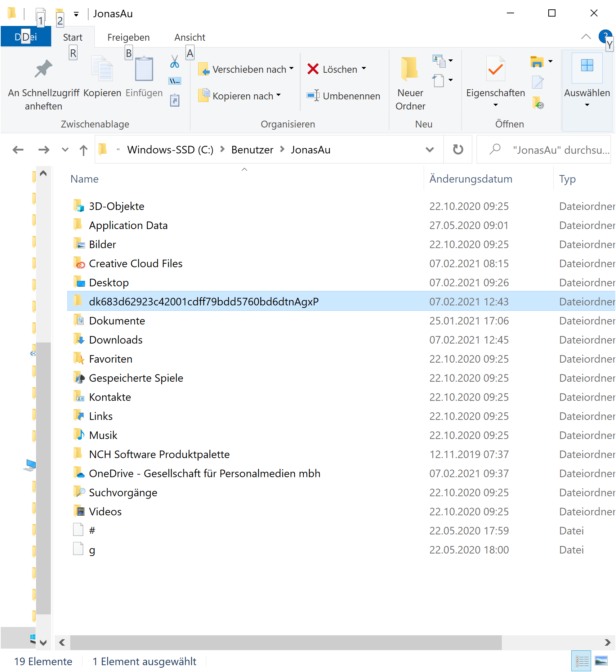
Task: Click the Kopieren icon in Zwischenablage
Action: click(102, 69)
